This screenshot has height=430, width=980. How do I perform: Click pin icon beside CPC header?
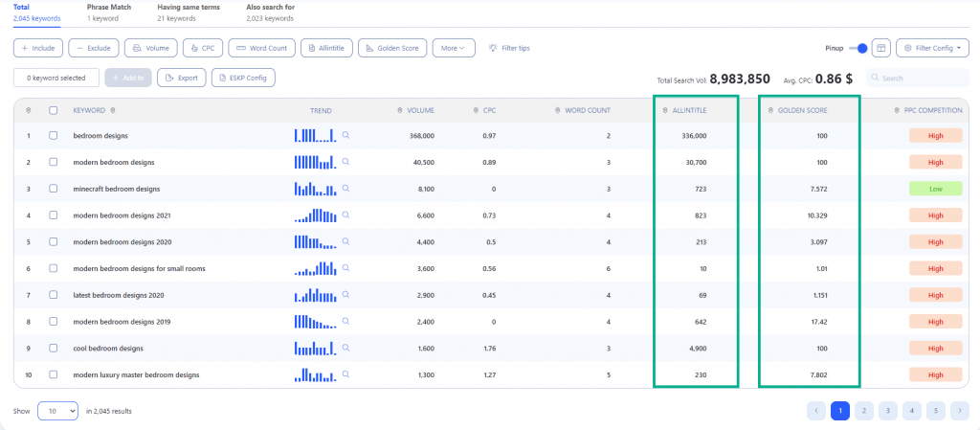(476, 111)
